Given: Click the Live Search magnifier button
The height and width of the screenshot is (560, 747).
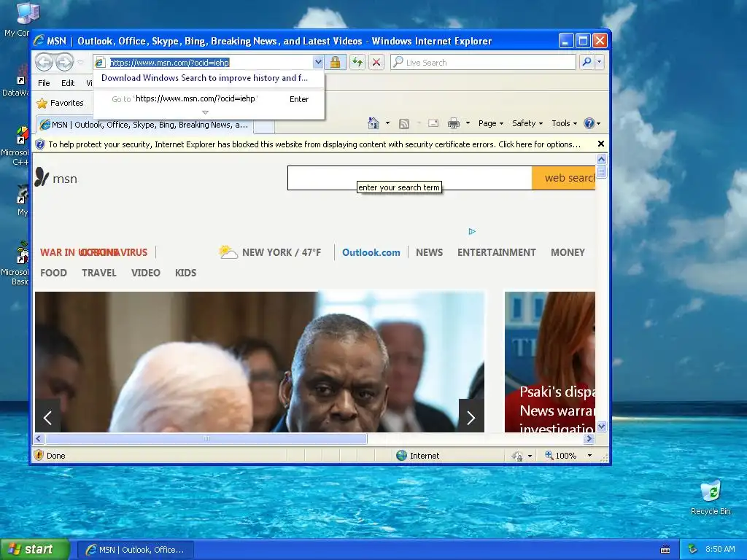Looking at the screenshot, I should click(587, 62).
